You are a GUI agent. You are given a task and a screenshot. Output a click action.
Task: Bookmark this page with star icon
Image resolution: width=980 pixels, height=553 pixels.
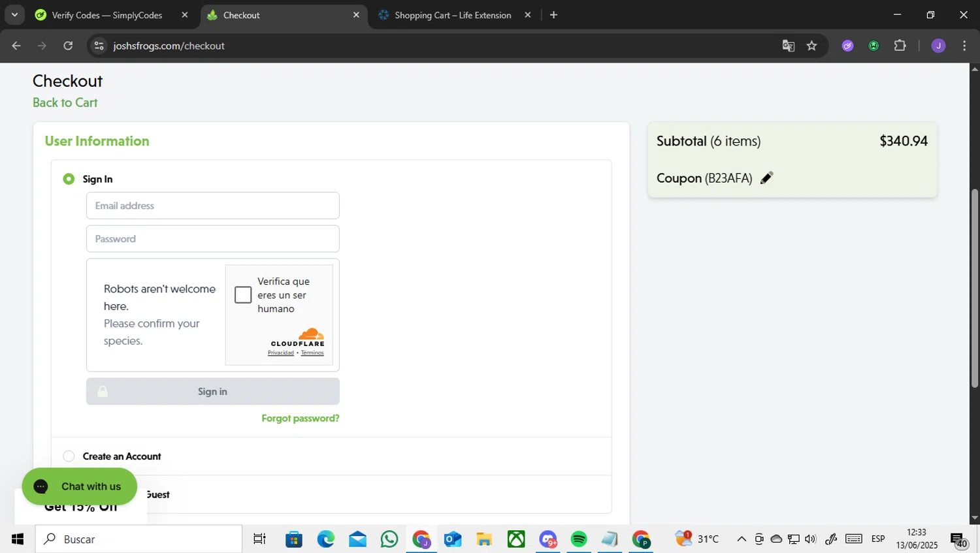click(x=811, y=46)
